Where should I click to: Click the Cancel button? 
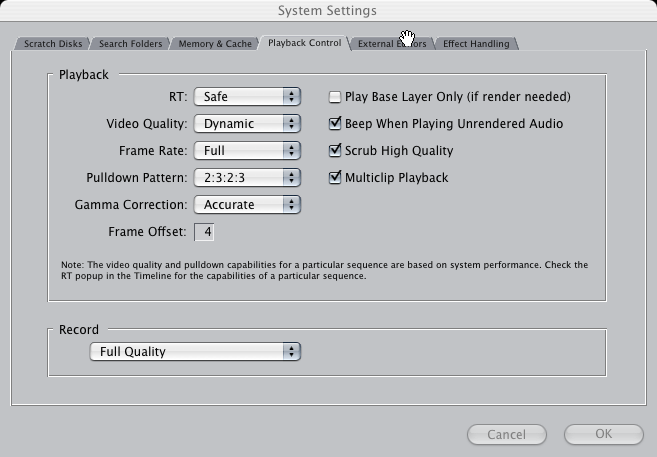click(x=507, y=434)
